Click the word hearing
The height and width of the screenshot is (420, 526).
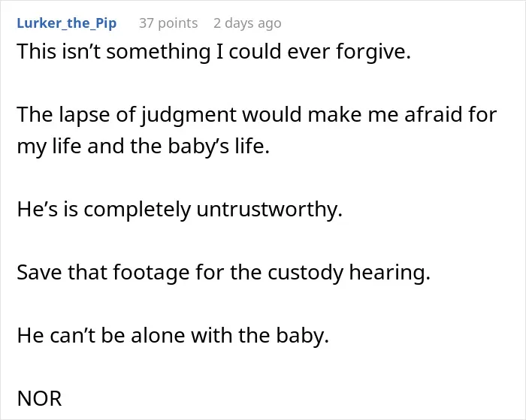pyautogui.click(x=390, y=272)
